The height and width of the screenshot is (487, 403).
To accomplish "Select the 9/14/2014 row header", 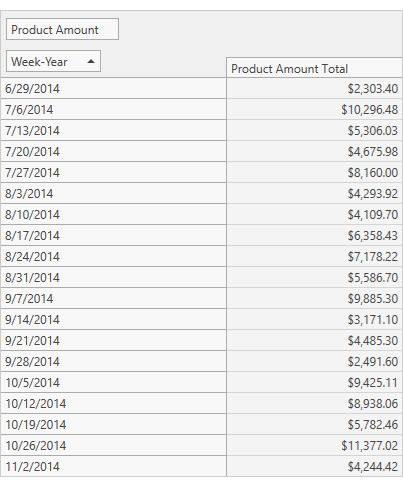I will point(113,319).
